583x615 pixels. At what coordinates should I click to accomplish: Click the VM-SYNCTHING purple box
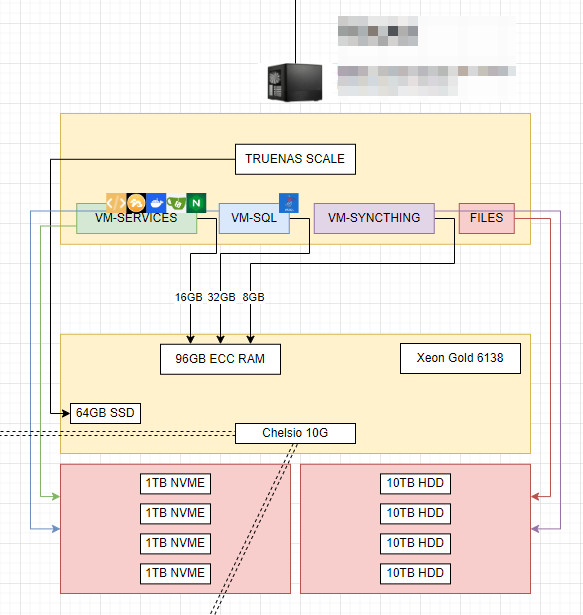tap(374, 218)
